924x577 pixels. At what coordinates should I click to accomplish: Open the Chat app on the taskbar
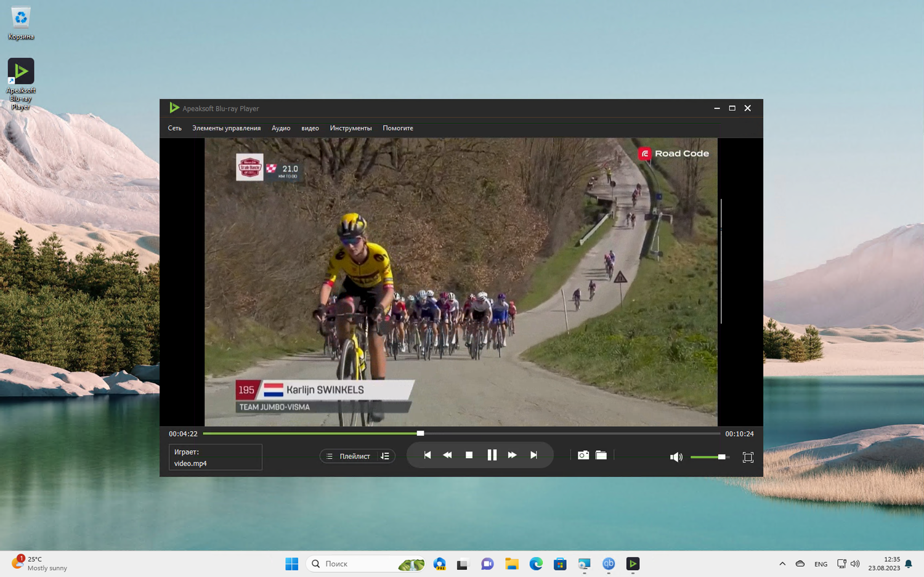click(487, 563)
